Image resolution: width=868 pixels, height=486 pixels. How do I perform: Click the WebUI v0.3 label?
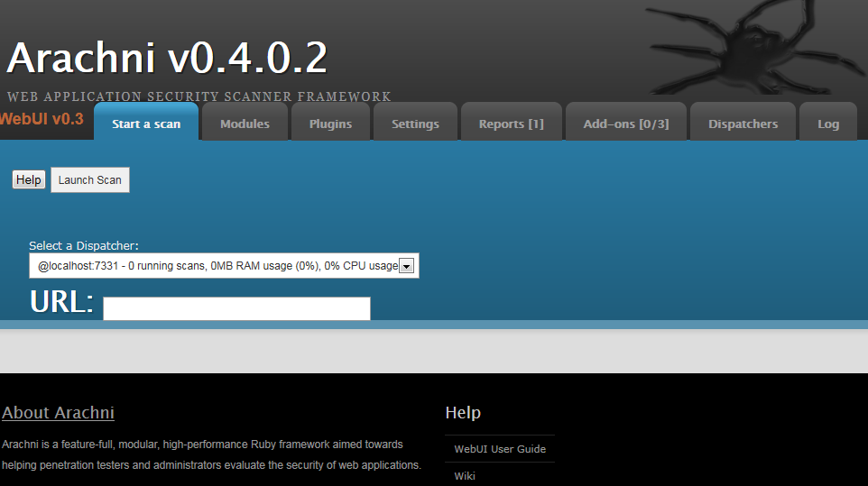pyautogui.click(x=42, y=118)
